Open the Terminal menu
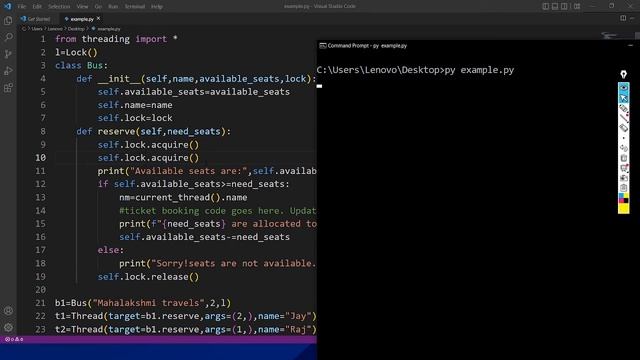Viewport: 640px width, 360px height. [135, 7]
